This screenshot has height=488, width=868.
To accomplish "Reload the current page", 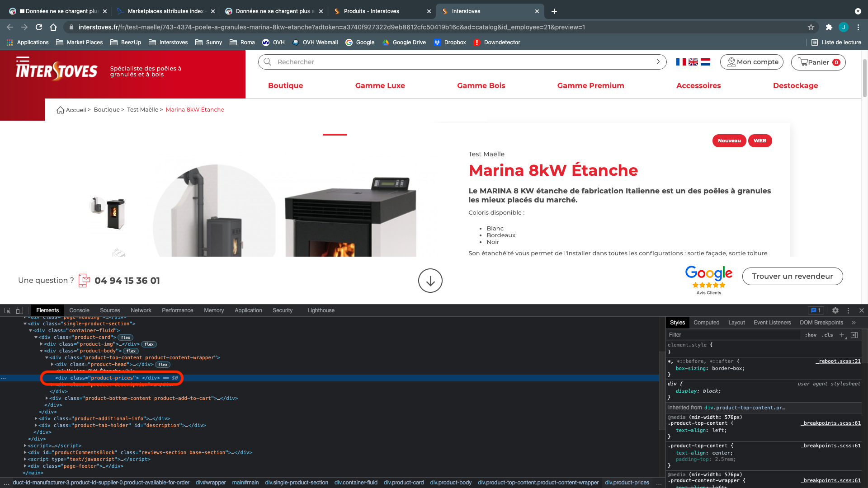I will (39, 27).
